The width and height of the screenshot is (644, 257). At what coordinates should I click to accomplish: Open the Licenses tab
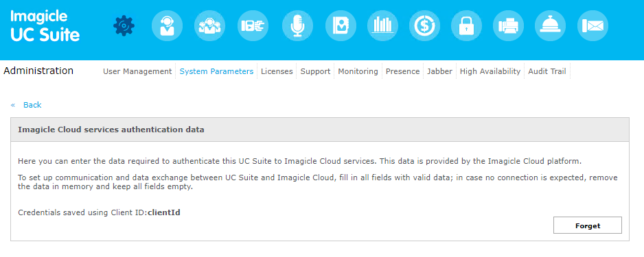[277, 71]
